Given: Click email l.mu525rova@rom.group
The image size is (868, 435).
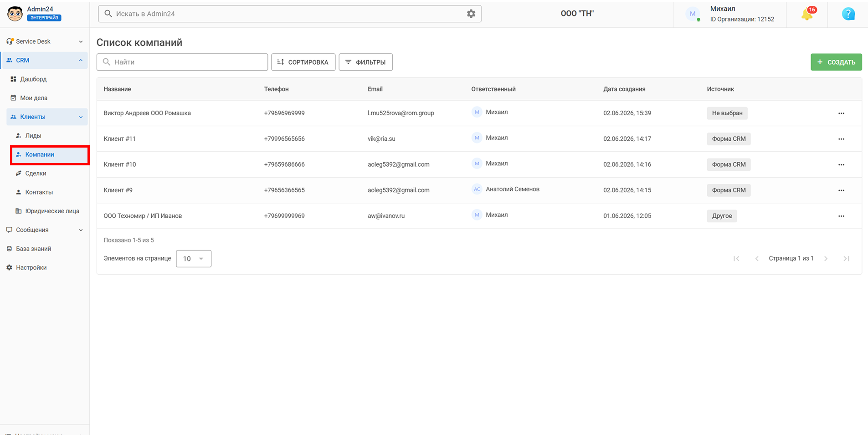Looking at the screenshot, I should click(x=401, y=113).
